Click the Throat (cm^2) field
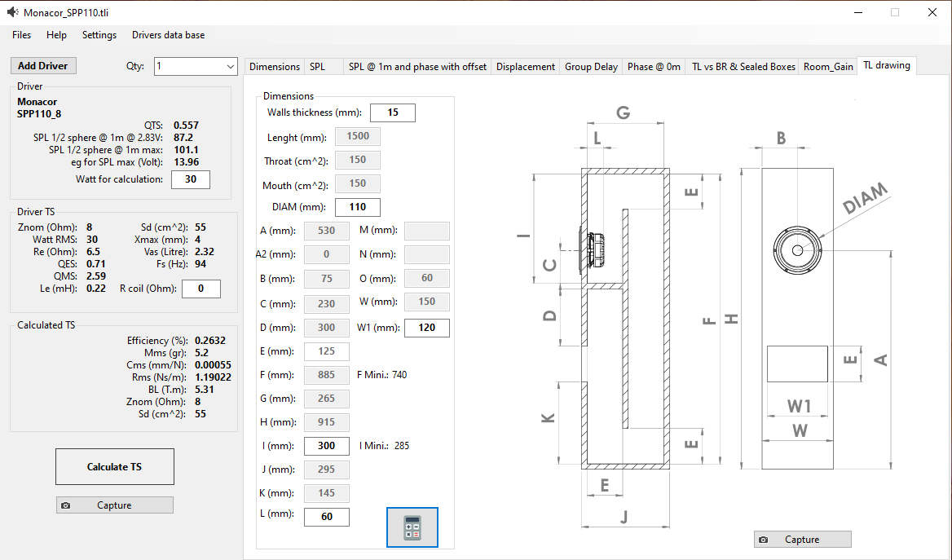 [358, 160]
